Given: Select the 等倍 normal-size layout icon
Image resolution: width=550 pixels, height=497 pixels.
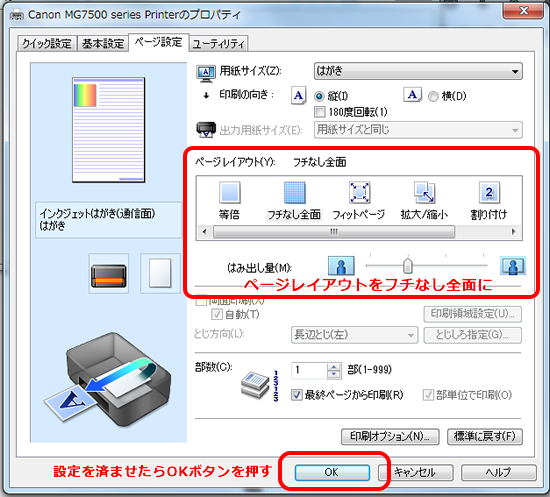Looking at the screenshot, I should click(230, 193).
